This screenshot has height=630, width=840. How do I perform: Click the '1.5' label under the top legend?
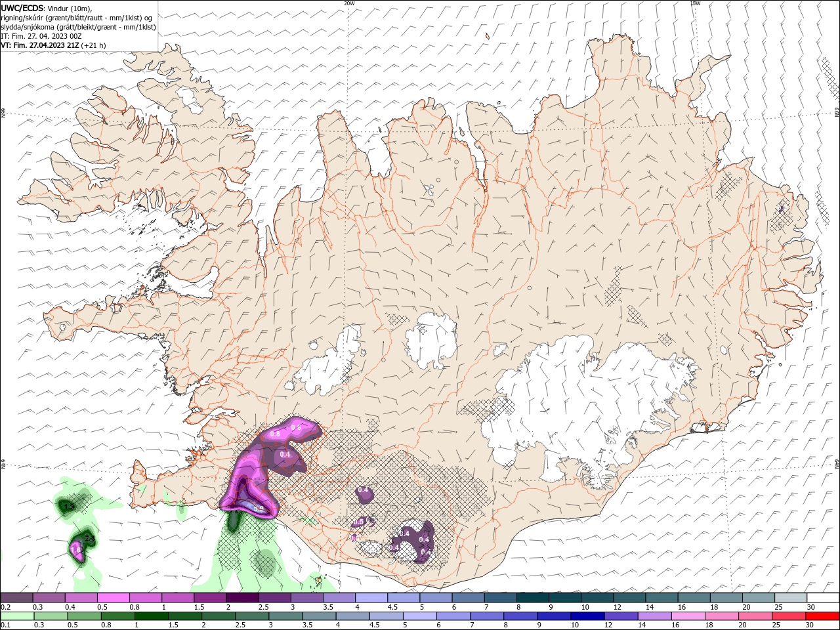(198, 607)
